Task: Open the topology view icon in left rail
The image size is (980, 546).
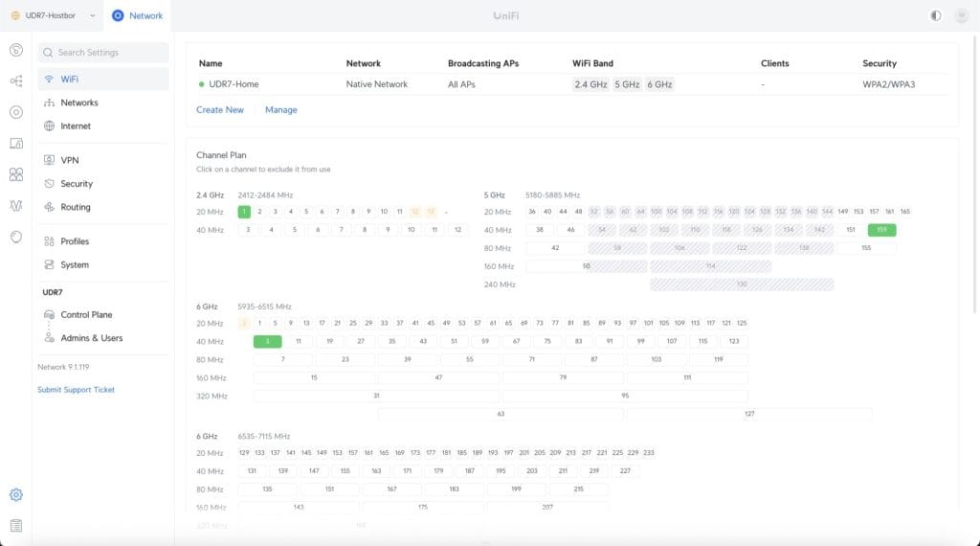Action: (x=16, y=81)
